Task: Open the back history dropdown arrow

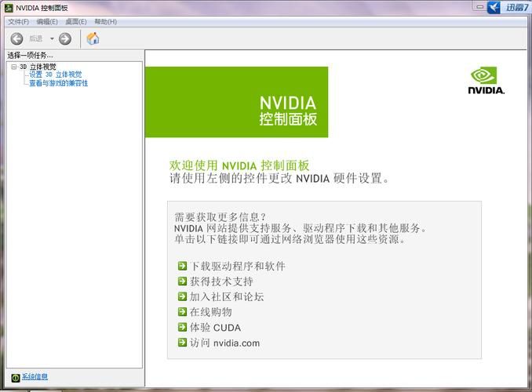Action: point(52,38)
